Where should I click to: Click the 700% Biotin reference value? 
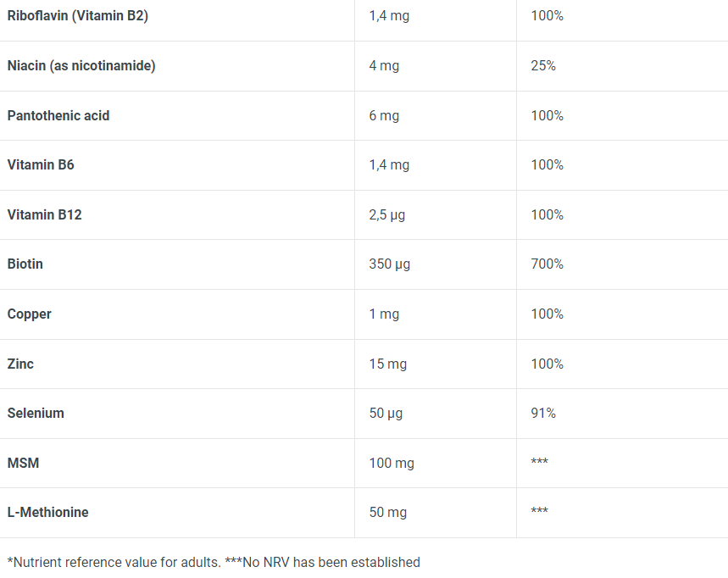547,264
